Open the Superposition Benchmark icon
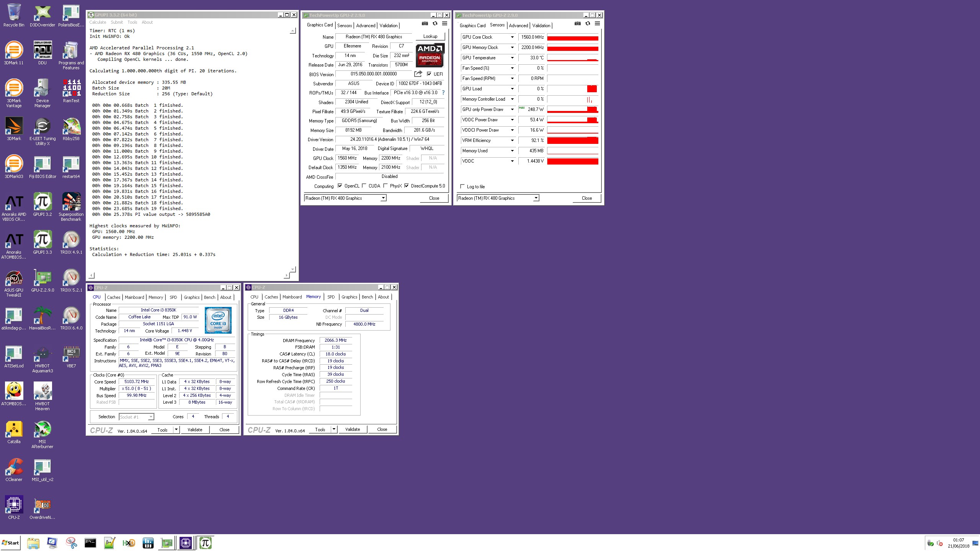 click(71, 207)
